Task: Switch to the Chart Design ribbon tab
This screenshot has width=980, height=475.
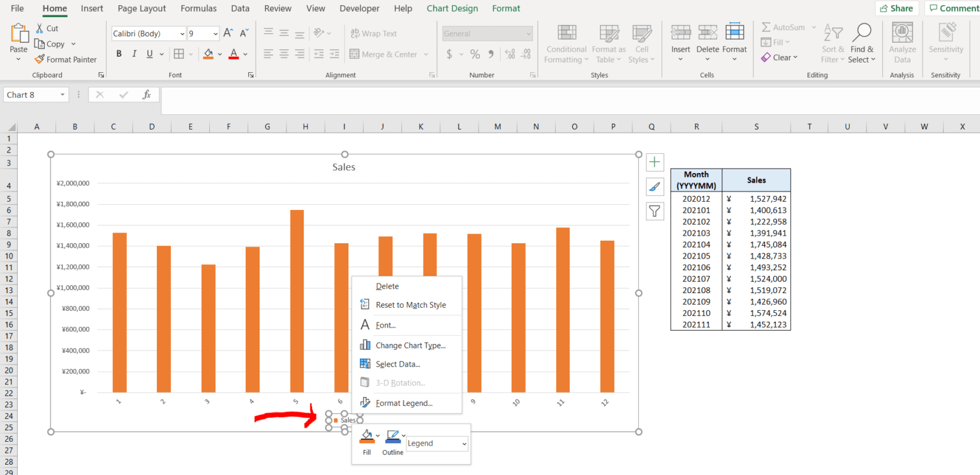Action: click(452, 8)
